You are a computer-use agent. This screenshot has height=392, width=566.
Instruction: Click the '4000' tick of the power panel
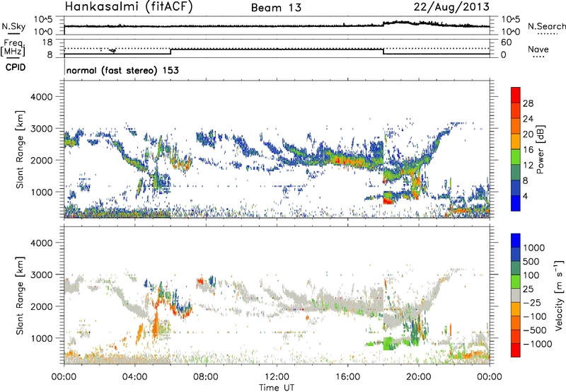(x=41, y=97)
